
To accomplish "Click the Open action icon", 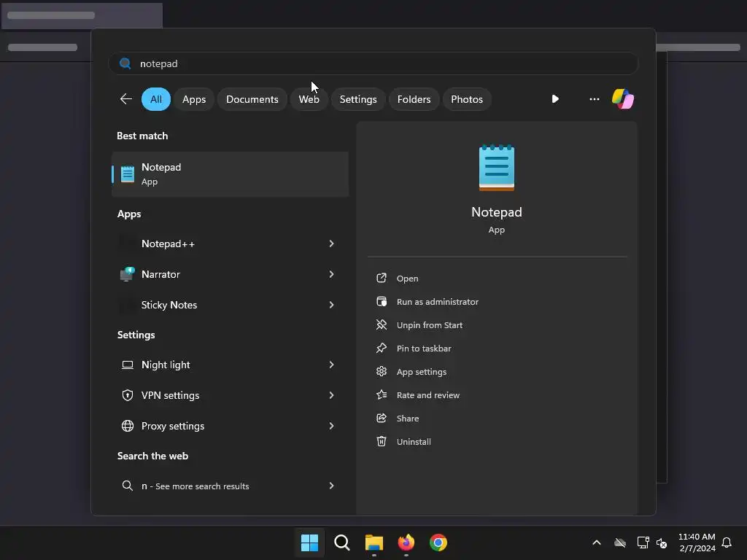I will pyautogui.click(x=381, y=278).
